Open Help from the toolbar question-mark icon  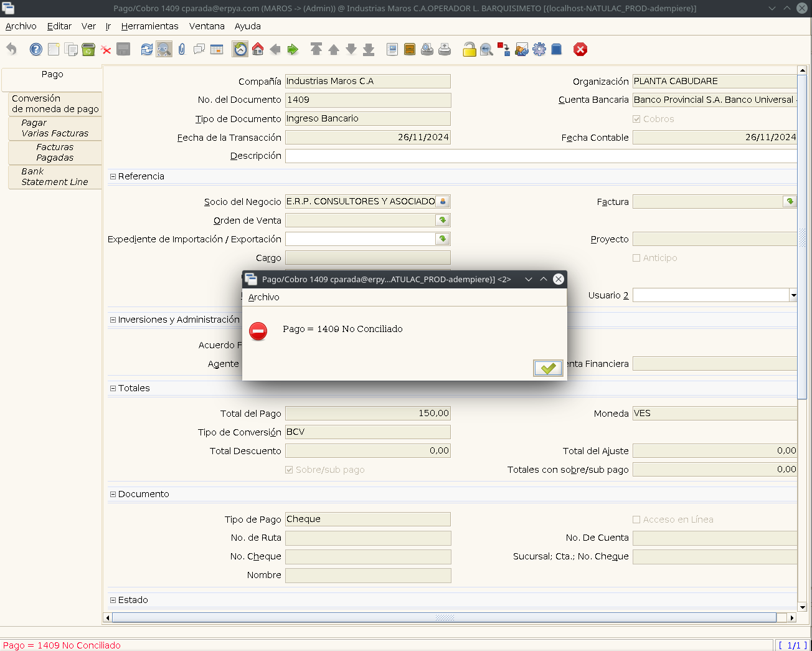point(36,49)
